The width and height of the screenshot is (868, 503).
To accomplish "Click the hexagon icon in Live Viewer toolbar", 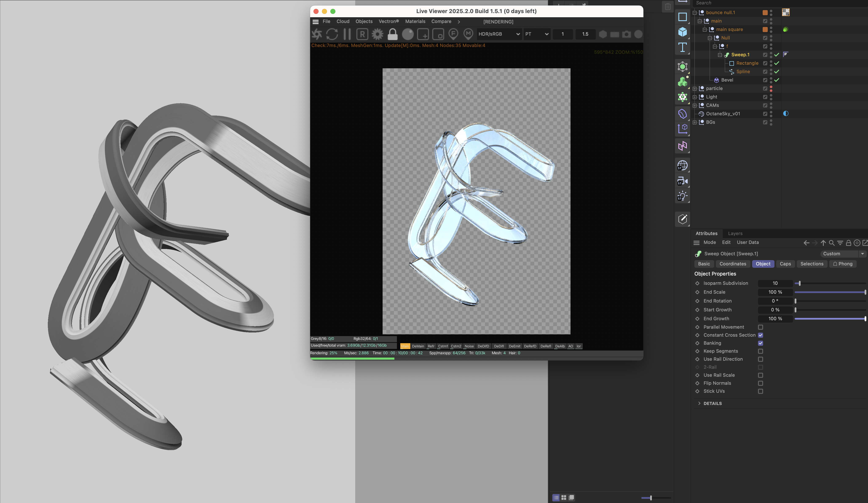I will [603, 34].
